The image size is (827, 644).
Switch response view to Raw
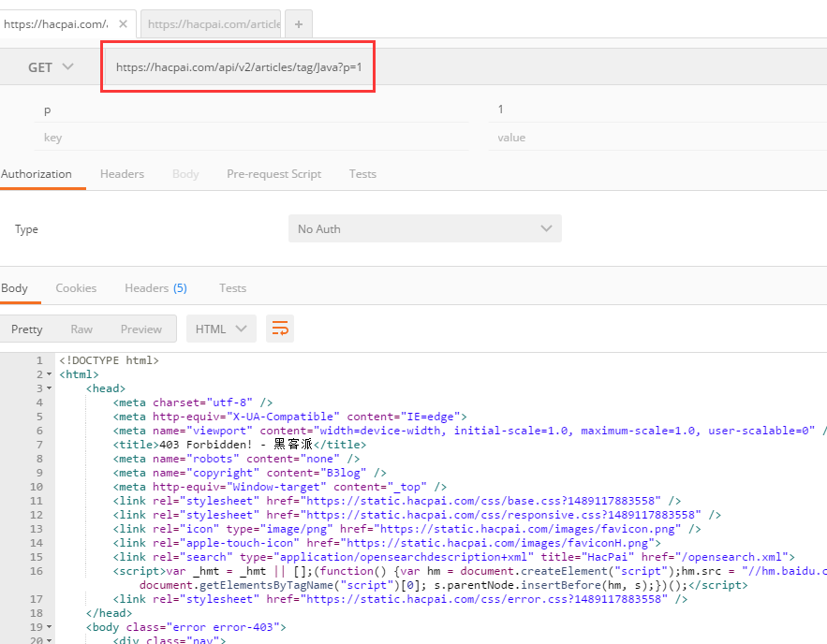(81, 329)
